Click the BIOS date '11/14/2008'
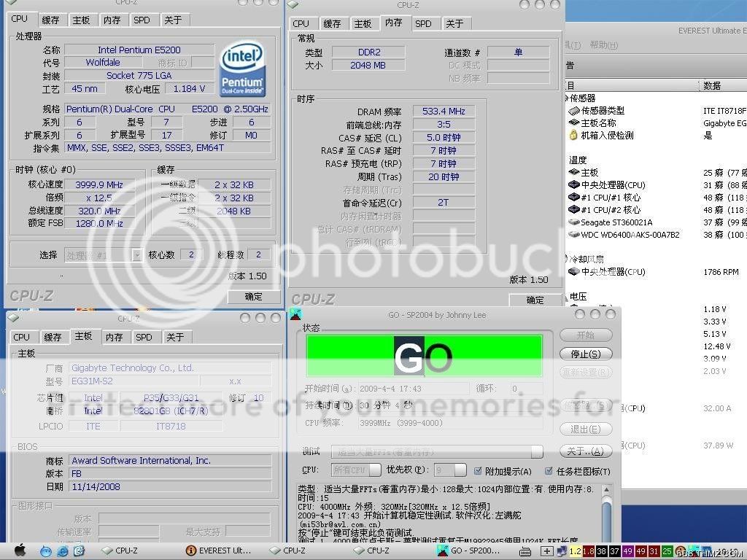747x560 pixels. [x=169, y=486]
